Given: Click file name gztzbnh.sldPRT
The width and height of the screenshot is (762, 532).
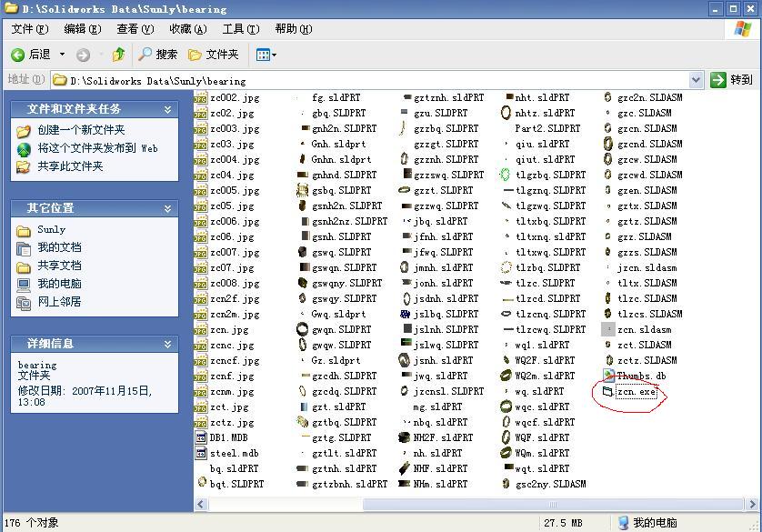Looking at the screenshot, I should coord(350,485).
